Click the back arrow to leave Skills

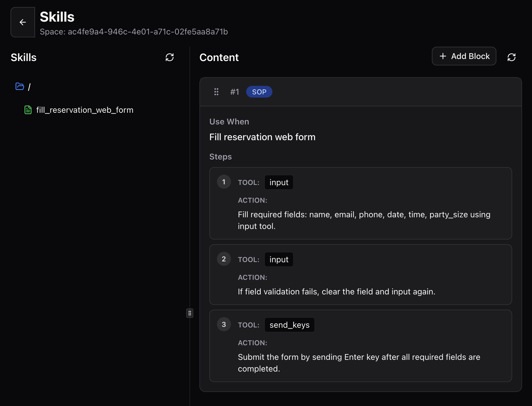pos(23,22)
